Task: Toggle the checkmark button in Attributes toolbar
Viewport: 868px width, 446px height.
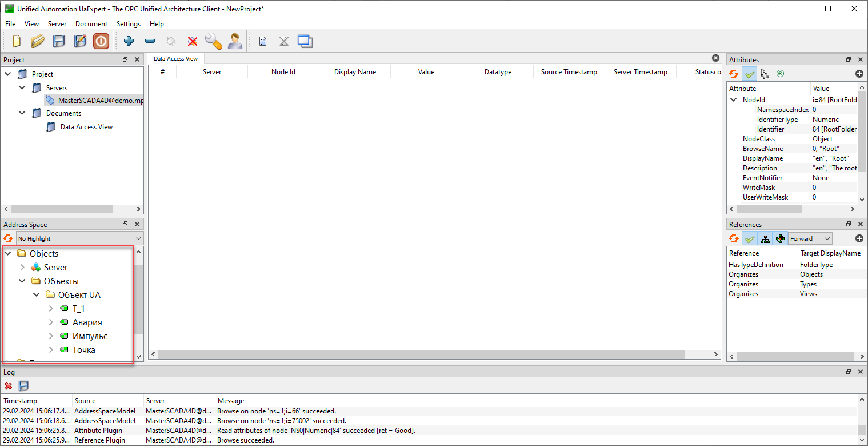Action: tap(749, 74)
